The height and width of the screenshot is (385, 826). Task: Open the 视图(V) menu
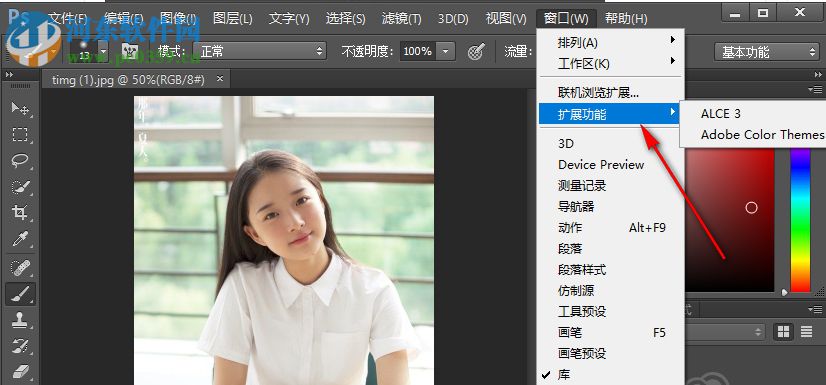tap(506, 18)
